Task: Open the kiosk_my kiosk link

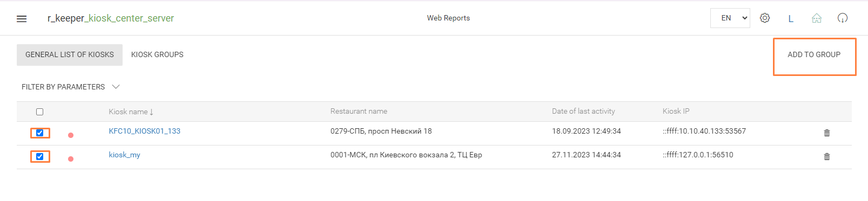Action: (x=124, y=155)
